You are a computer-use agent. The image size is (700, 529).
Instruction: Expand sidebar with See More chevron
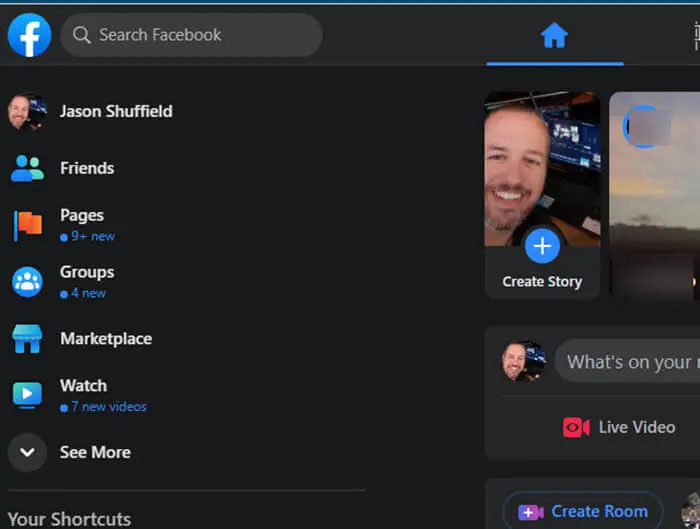27,452
